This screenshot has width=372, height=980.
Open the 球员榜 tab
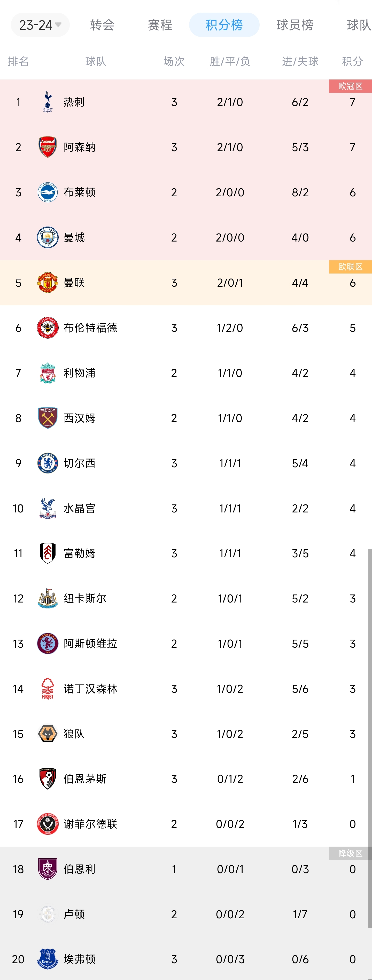tap(294, 25)
